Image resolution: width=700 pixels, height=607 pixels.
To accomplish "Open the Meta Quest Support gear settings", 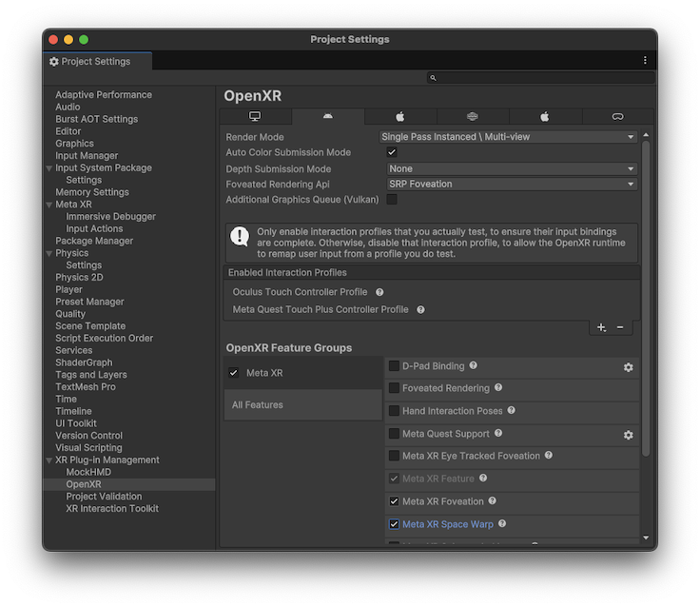I will 628,435.
